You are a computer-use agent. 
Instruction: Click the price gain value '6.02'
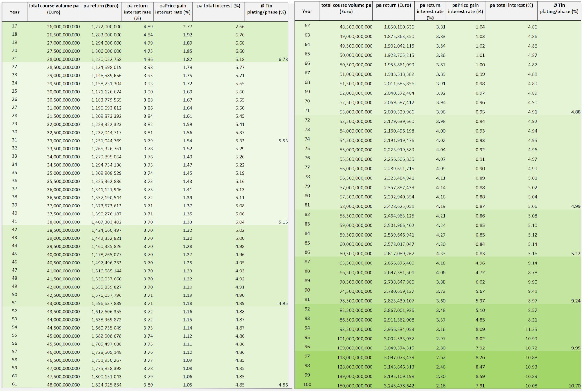tap(480, 282)
